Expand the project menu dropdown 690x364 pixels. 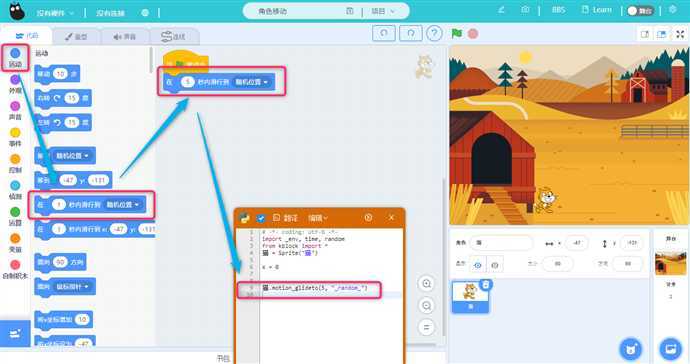(x=383, y=11)
